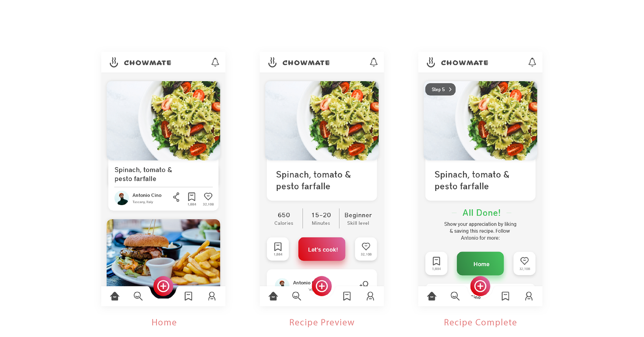Image resolution: width=644 pixels, height=337 pixels.
Task: Open burger and fries recipe photo
Action: 163,253
